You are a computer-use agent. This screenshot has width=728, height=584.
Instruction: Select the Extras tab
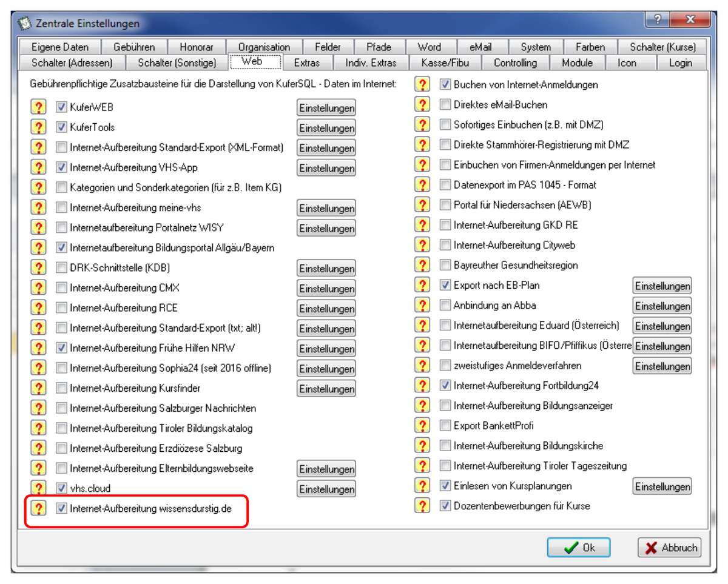(306, 62)
